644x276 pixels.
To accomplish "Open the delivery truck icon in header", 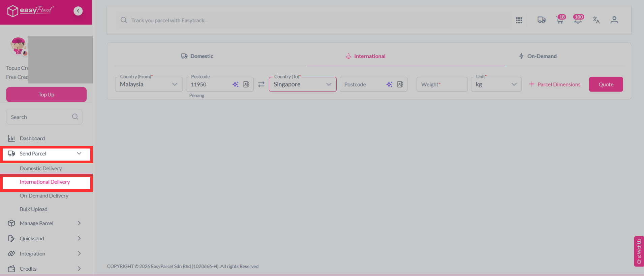I will pos(542,20).
